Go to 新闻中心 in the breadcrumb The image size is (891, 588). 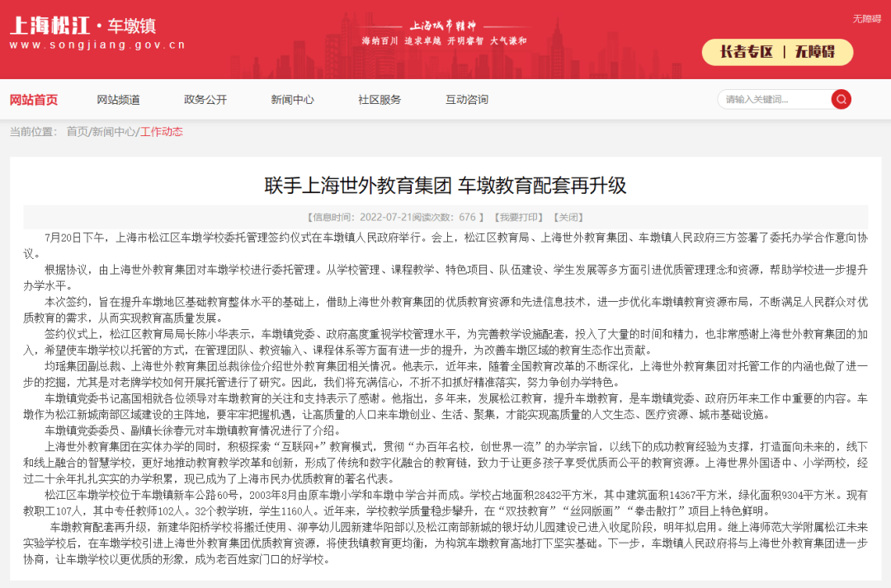[114, 132]
